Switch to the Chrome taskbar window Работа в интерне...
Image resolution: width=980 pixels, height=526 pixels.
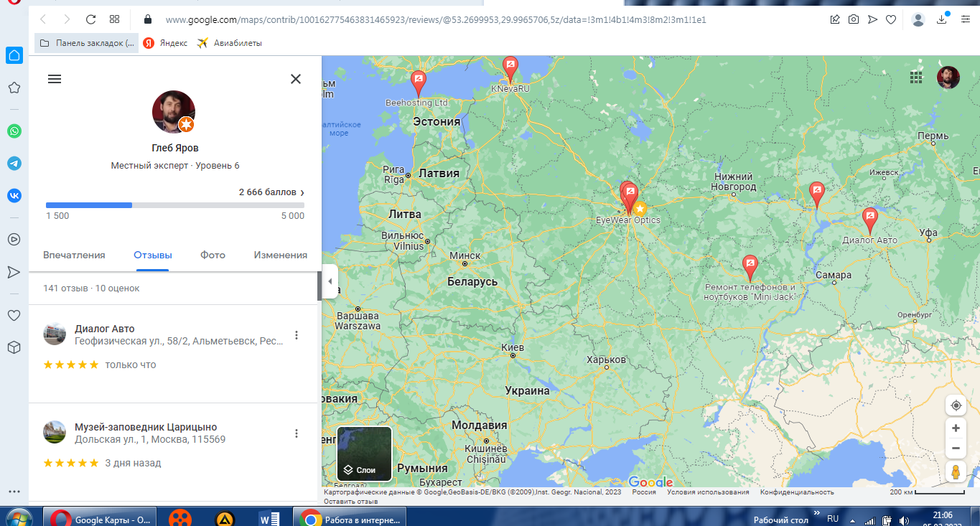[x=350, y=517]
